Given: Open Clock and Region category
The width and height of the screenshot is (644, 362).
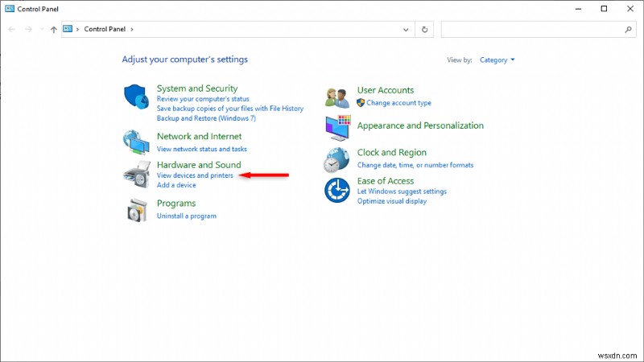Looking at the screenshot, I should point(392,152).
